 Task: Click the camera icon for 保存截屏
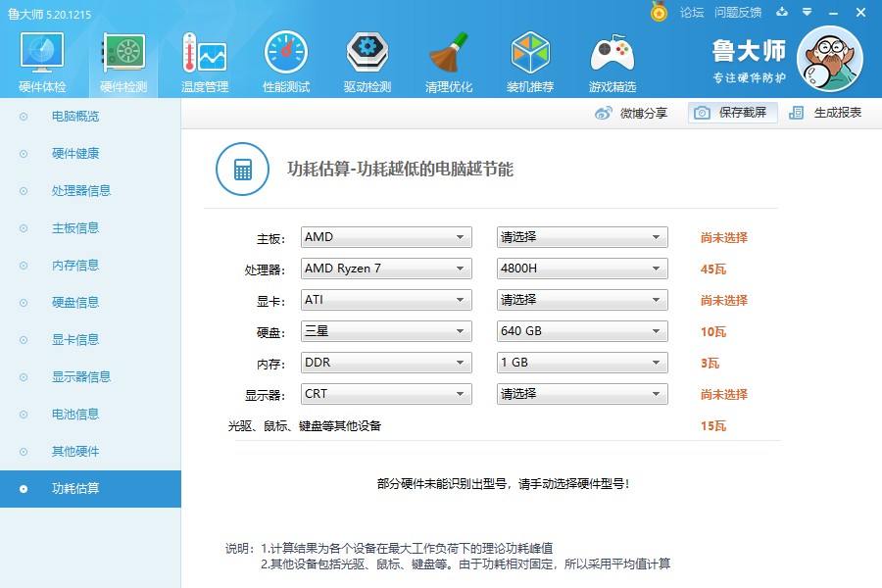point(702,113)
